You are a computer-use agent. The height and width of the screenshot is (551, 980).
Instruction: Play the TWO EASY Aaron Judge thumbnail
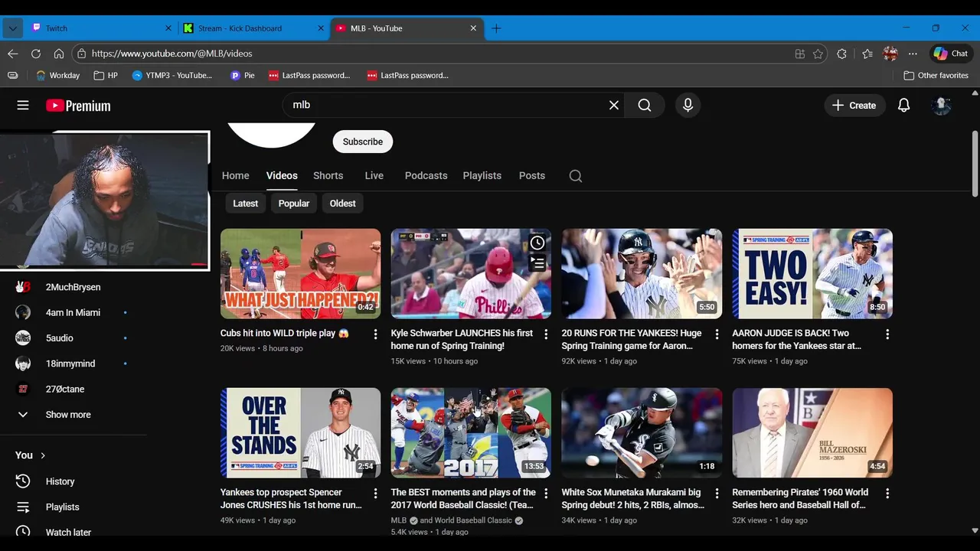(x=812, y=274)
